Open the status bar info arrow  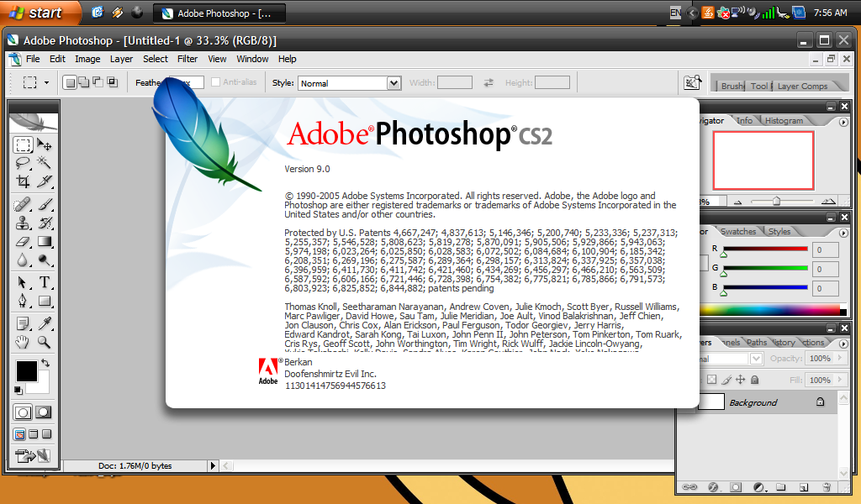point(213,465)
